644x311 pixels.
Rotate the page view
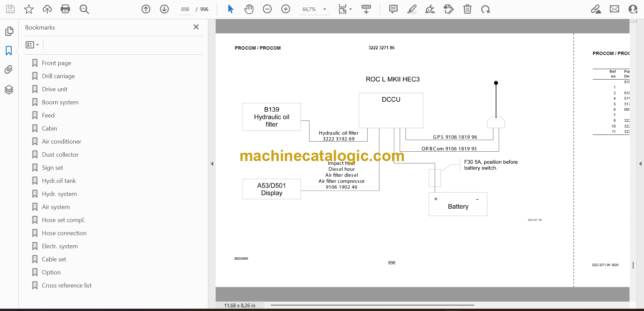pos(486,9)
